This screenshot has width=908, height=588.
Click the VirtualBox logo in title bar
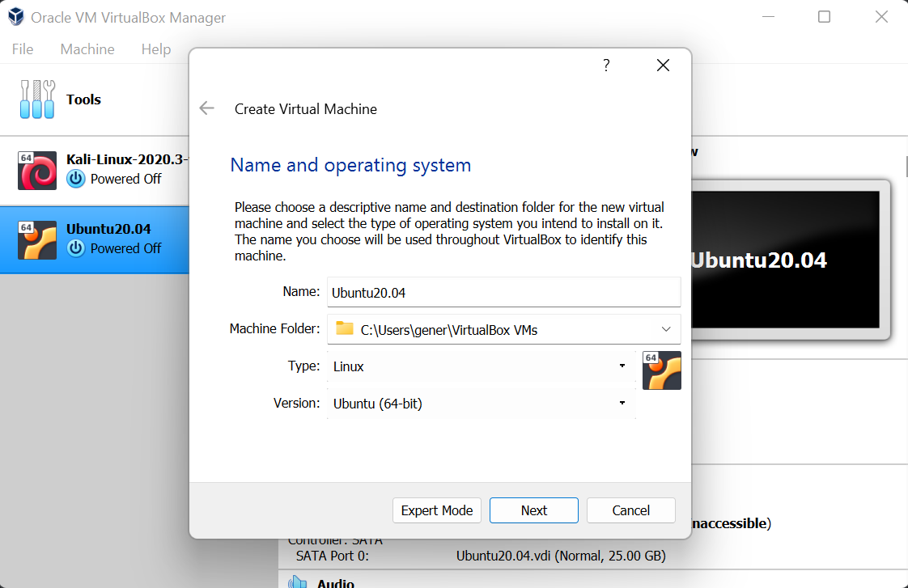[x=15, y=17]
